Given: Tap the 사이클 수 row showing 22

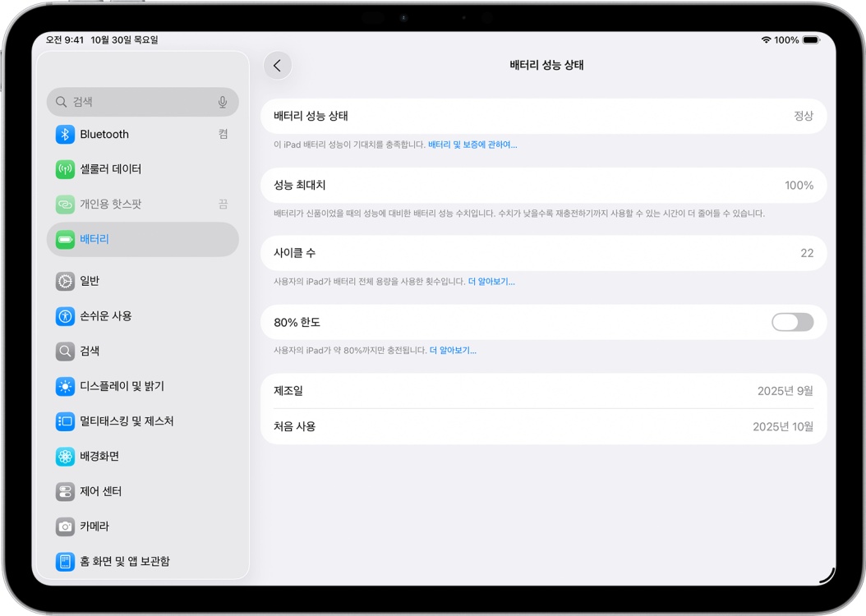Looking at the screenshot, I should point(543,253).
